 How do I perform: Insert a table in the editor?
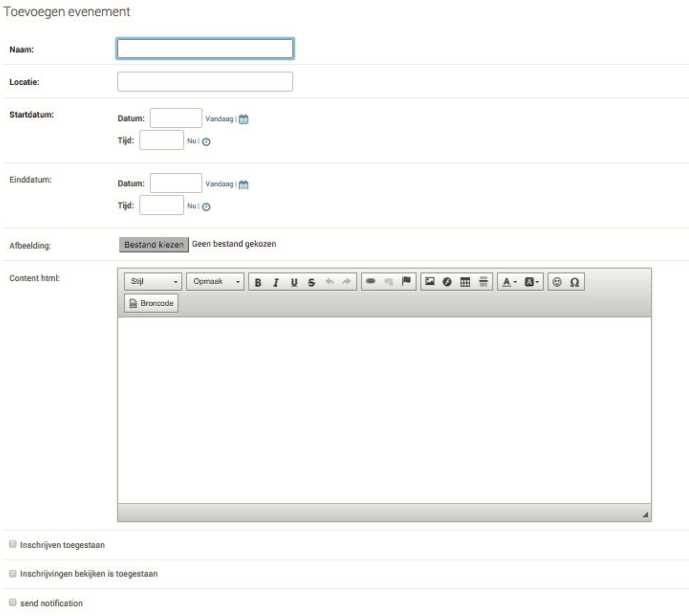[x=465, y=282]
